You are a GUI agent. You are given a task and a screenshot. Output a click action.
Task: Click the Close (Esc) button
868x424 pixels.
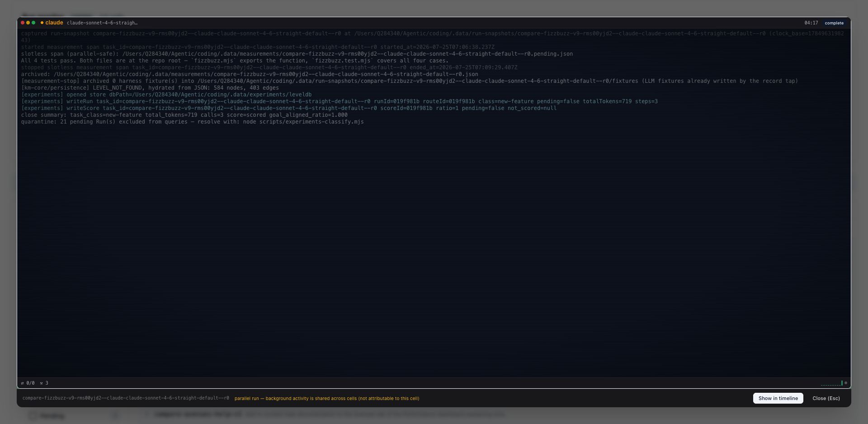tap(826, 398)
